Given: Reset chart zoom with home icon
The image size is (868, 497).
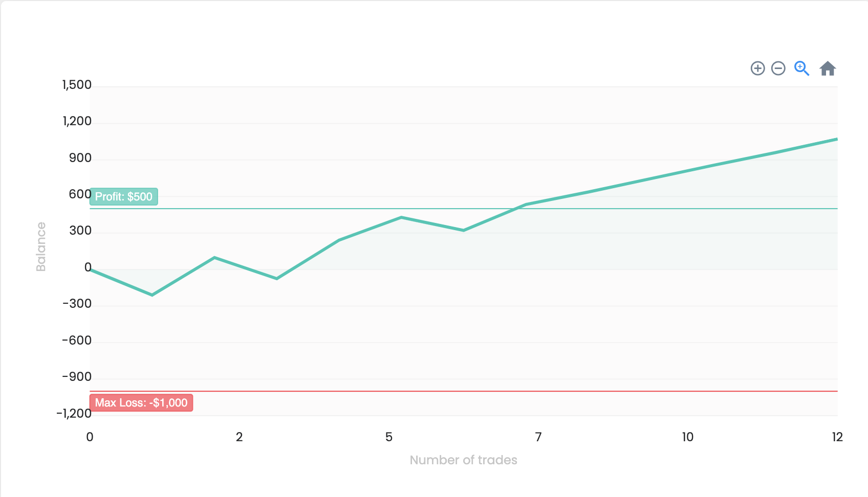Looking at the screenshot, I should click(x=828, y=69).
